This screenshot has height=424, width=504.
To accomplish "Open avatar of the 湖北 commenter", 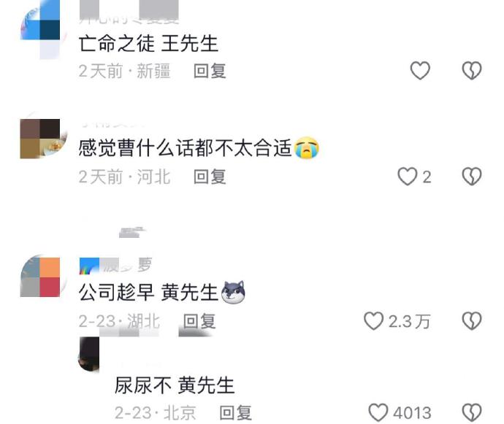I will coord(40,277).
